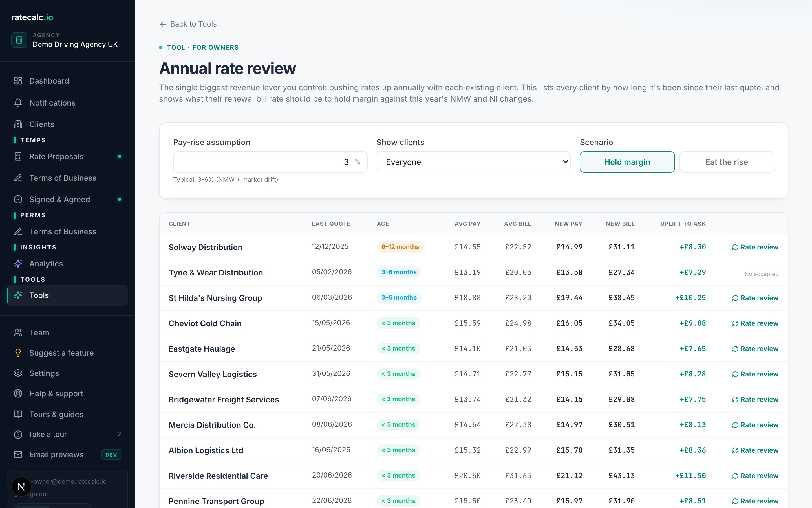Start Rate review for Bridgewater Freight Services
812x508 pixels.
point(755,399)
